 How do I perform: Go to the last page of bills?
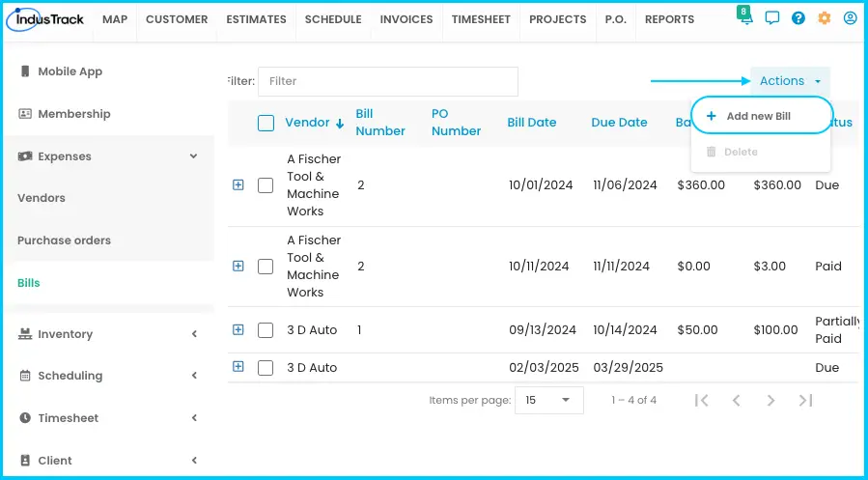(805, 400)
